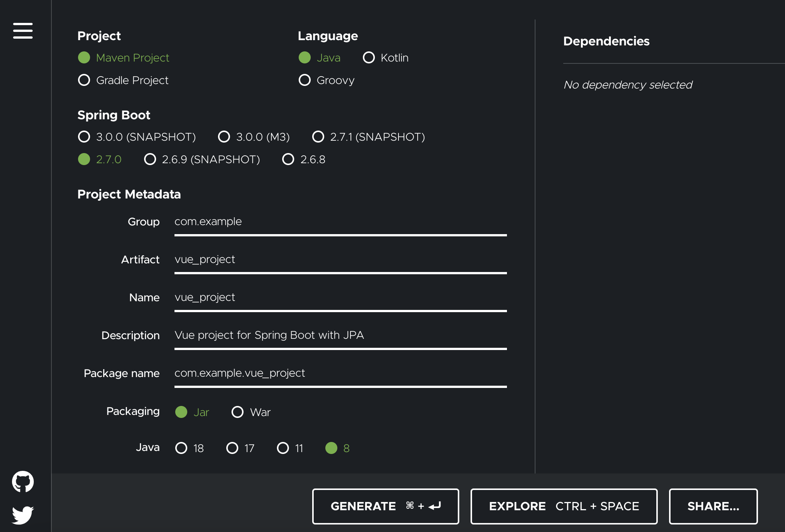This screenshot has height=532, width=785.
Task: Edit the Package name field
Action: (x=341, y=374)
